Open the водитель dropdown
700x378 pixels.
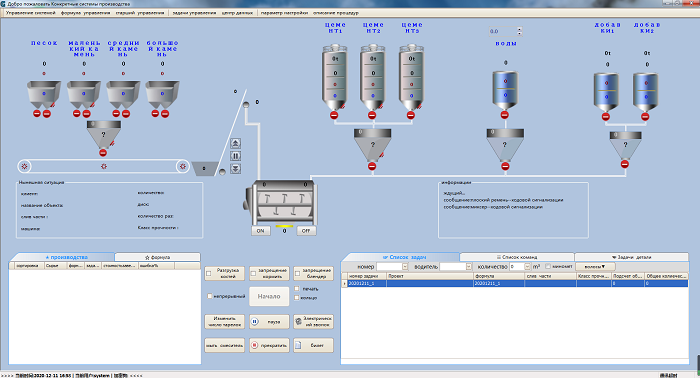pyautogui.click(x=468, y=266)
